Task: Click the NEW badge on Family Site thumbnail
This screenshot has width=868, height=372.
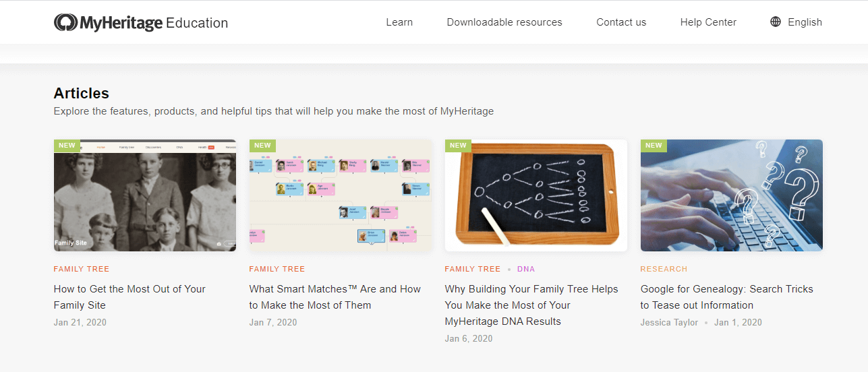Action: tap(67, 146)
